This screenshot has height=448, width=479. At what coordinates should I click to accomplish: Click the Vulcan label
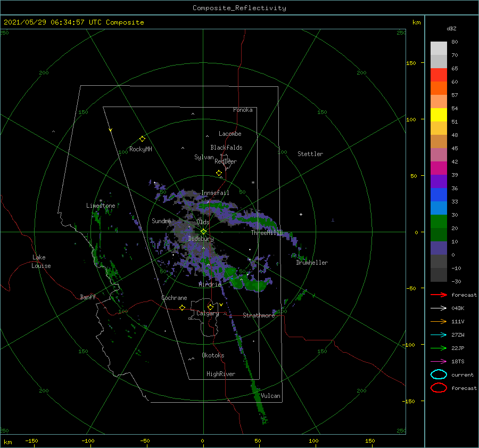click(x=271, y=396)
